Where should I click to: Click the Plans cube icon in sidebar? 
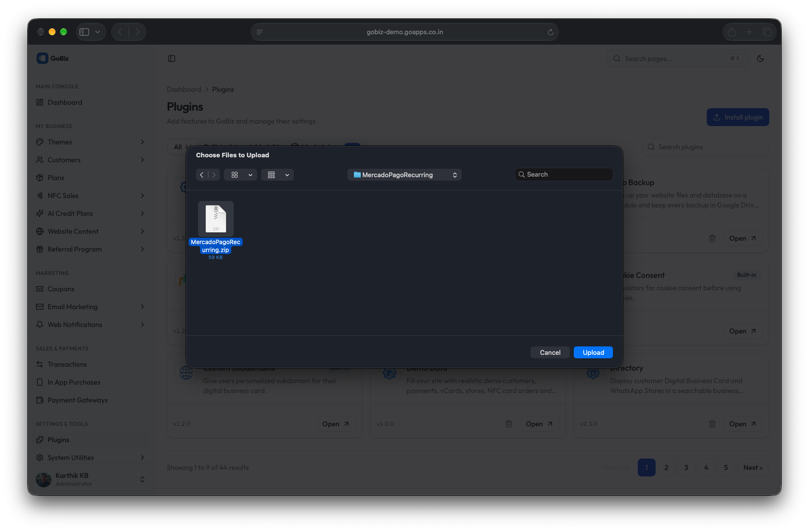pos(40,178)
